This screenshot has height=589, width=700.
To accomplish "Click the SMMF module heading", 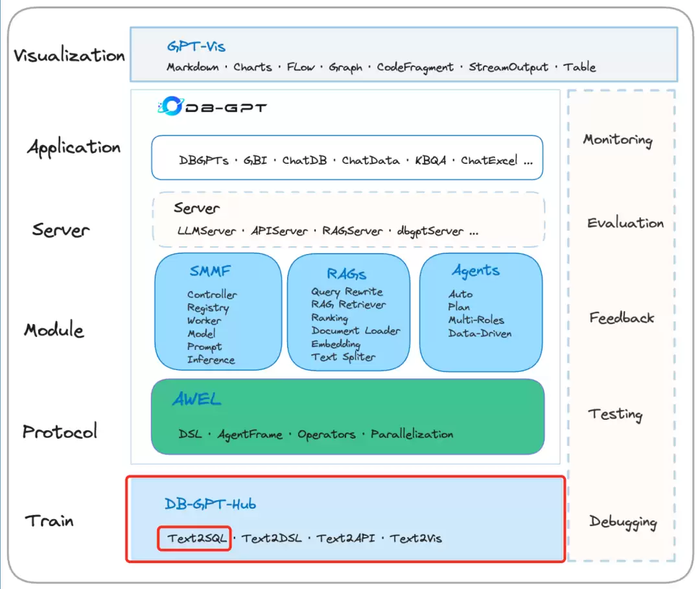I will (x=210, y=271).
